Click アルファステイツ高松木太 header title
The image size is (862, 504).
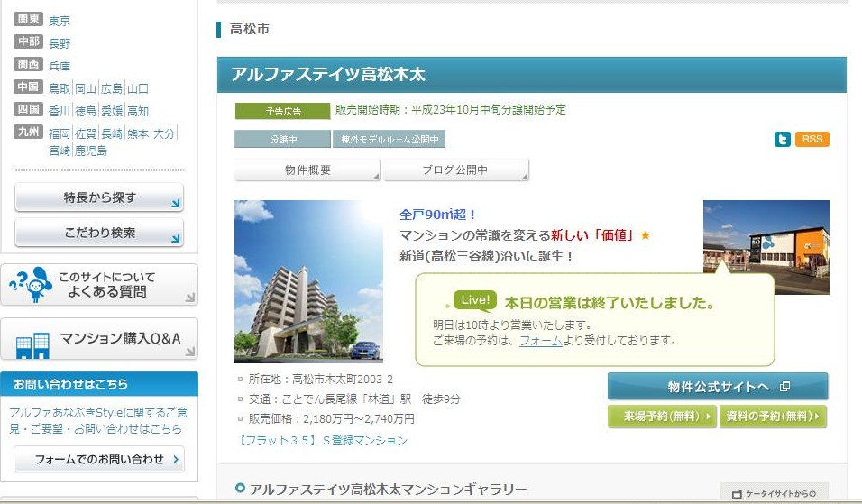tap(328, 74)
